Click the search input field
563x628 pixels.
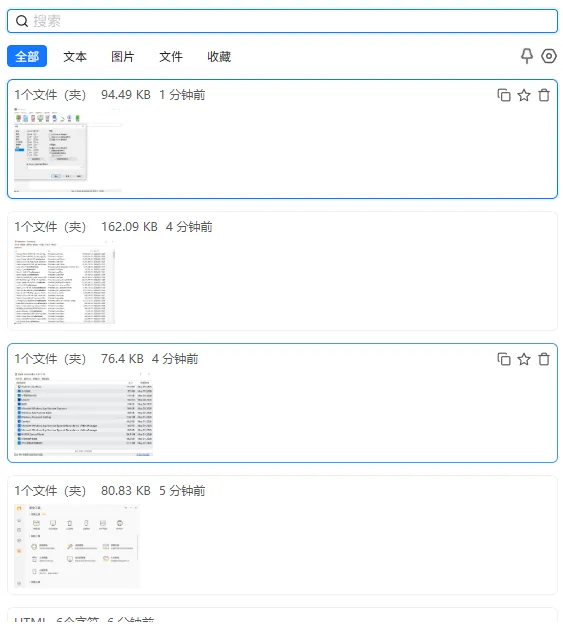coord(282,21)
